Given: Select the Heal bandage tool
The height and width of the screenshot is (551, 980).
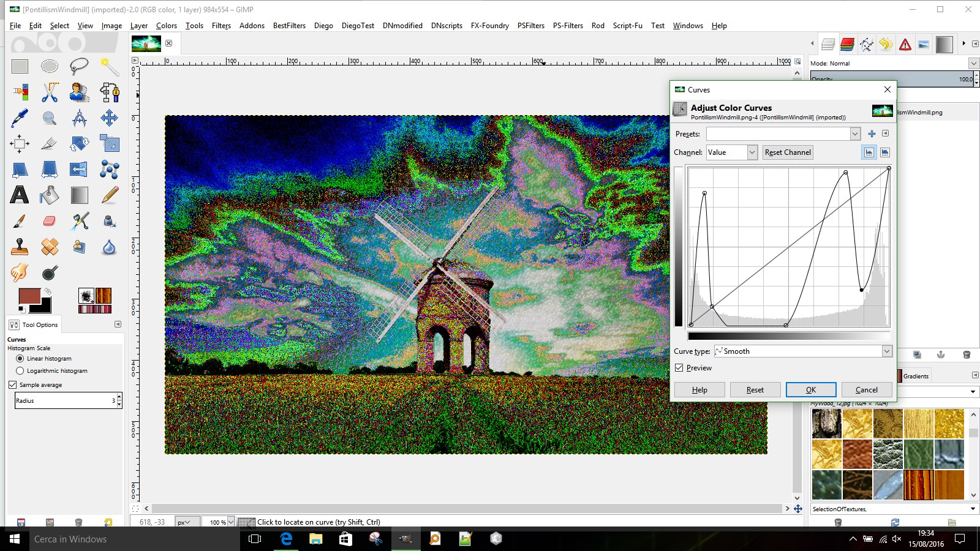Looking at the screenshot, I should pos(50,246).
